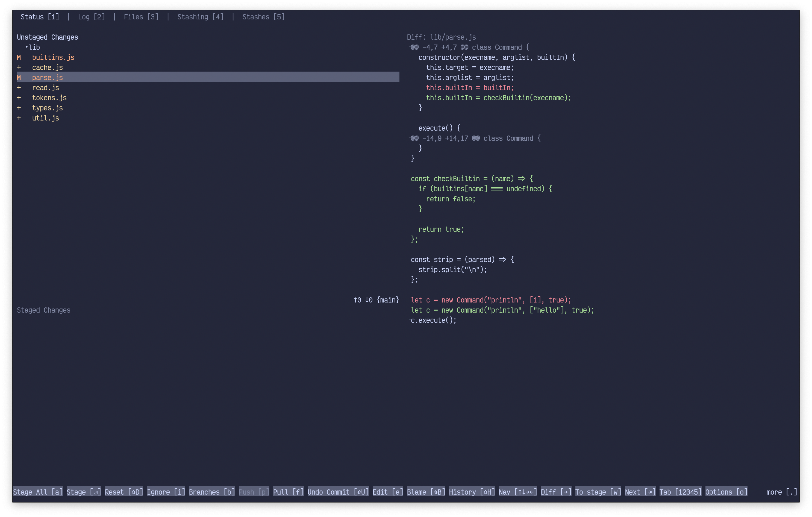Screen dimensions: 812x517
Task: Open the Stashes [5] tab
Action: click(263, 17)
